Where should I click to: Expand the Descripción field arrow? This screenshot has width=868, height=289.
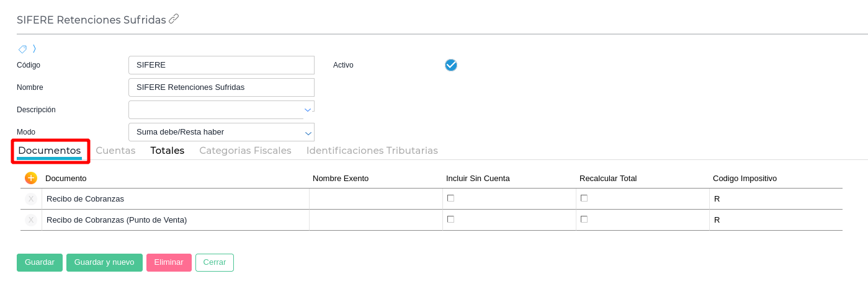[308, 110]
